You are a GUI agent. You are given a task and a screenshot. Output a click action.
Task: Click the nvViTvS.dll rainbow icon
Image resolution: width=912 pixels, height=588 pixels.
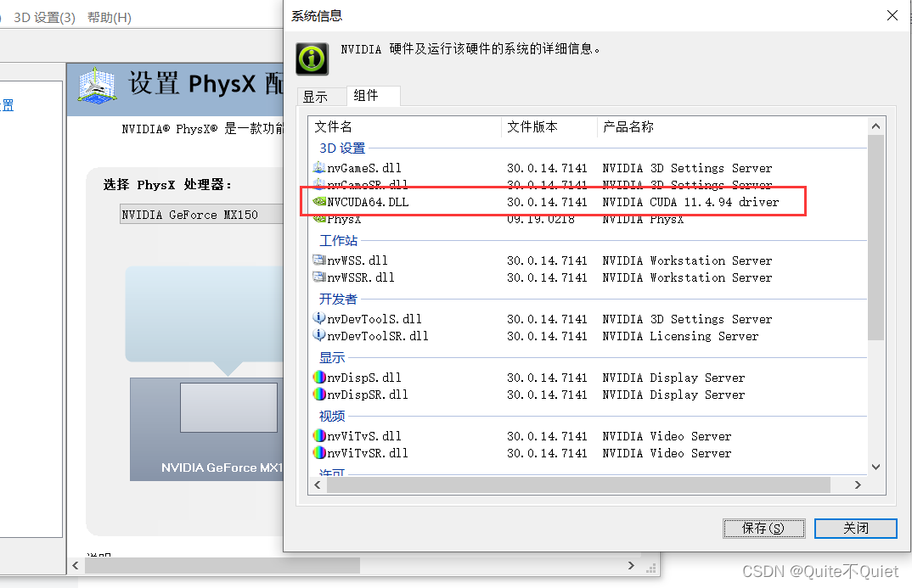(x=318, y=436)
